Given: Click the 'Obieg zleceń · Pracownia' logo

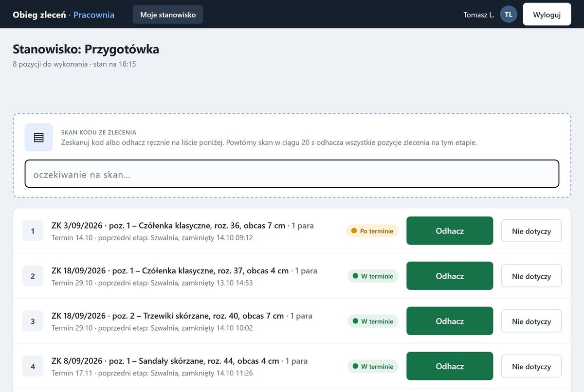Looking at the screenshot, I should point(64,15).
